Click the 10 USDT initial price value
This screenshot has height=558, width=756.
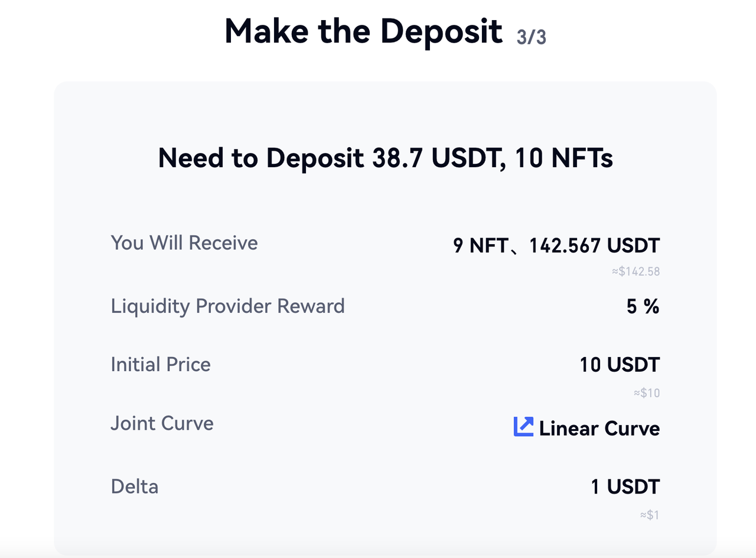tap(619, 365)
